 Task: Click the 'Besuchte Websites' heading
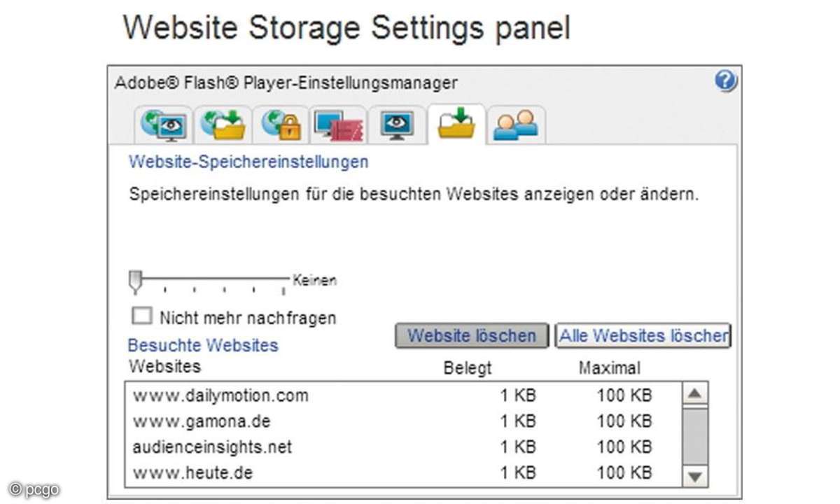point(202,345)
